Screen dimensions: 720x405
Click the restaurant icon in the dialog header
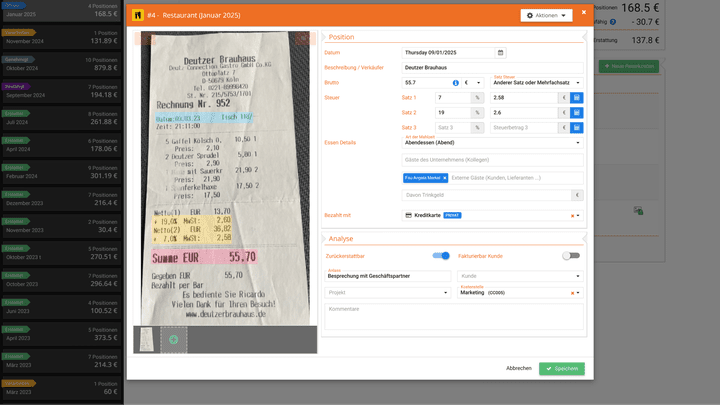coord(137,16)
